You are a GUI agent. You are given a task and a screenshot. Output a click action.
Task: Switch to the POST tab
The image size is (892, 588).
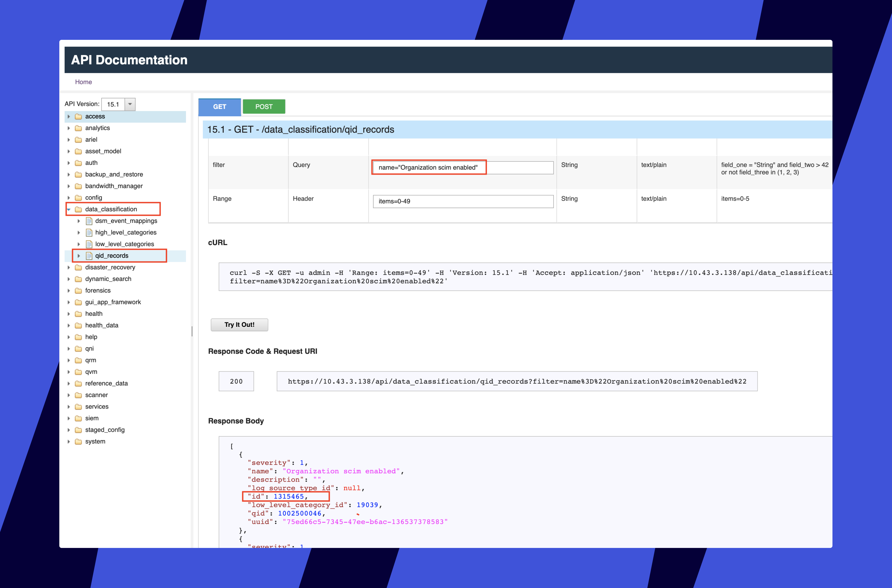264,107
